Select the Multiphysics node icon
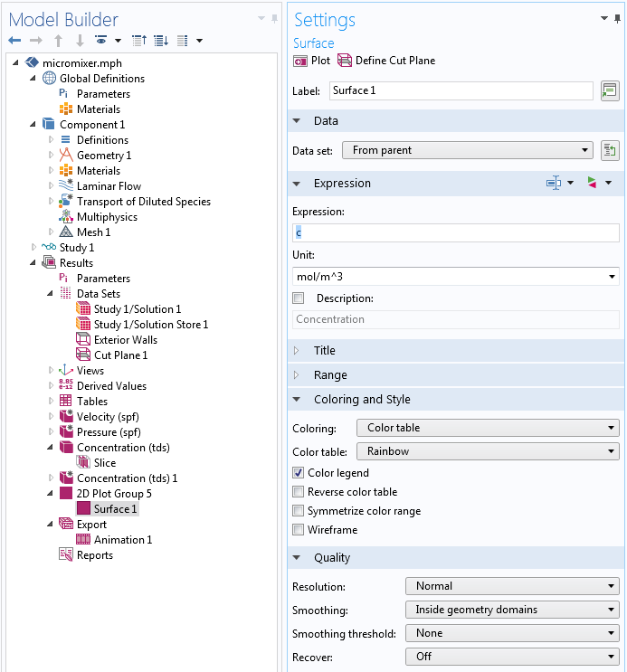Screen dimensions: 627x672 coord(66,216)
